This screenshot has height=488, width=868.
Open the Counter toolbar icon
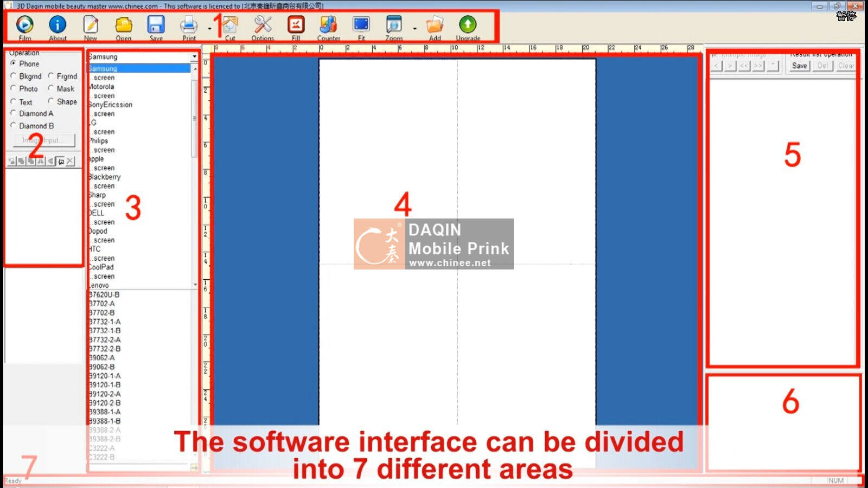pyautogui.click(x=328, y=24)
